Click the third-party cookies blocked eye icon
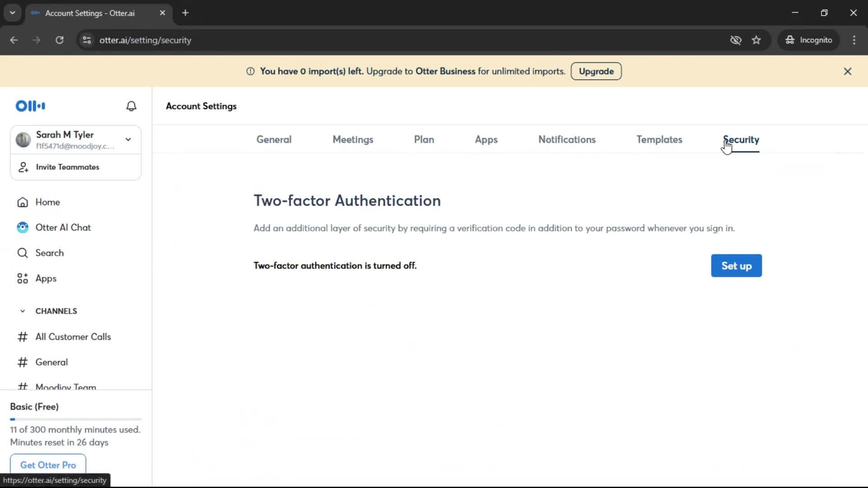Viewport: 868px width, 488px height. coord(736,40)
